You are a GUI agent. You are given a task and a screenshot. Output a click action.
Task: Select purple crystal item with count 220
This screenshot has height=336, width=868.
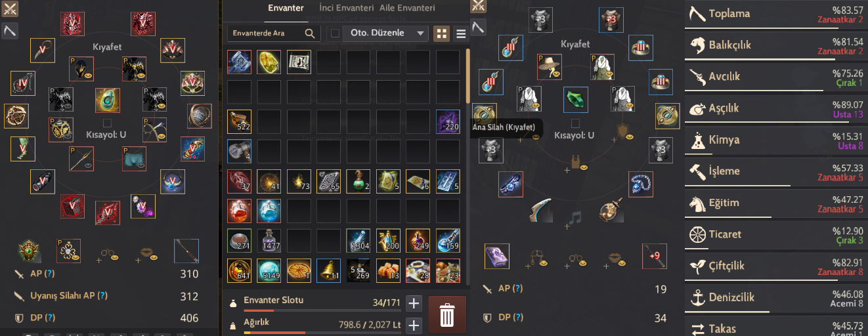point(448,122)
